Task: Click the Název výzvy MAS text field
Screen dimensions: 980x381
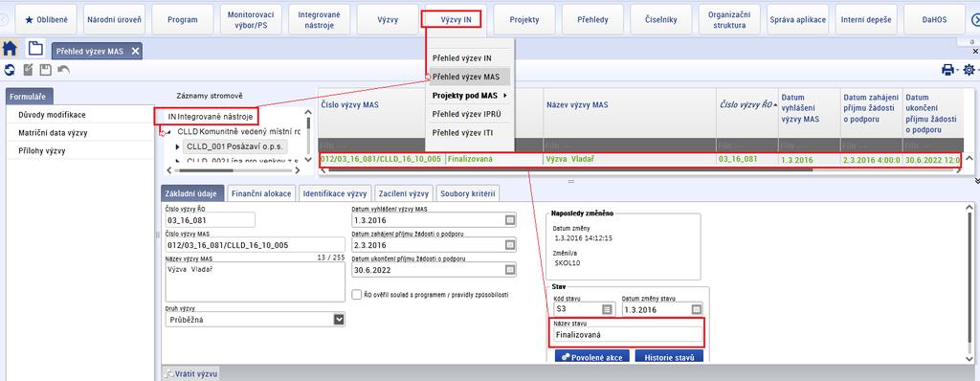Action: click(x=255, y=281)
